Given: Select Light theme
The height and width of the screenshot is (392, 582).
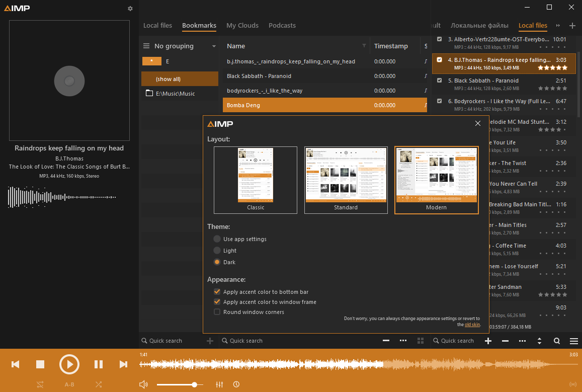Looking at the screenshot, I should (x=217, y=251).
